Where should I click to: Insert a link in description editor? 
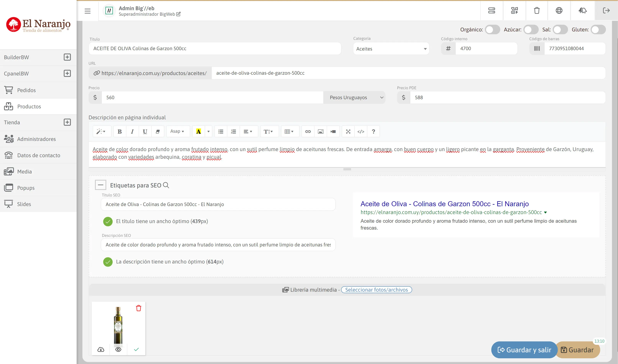[308, 132]
